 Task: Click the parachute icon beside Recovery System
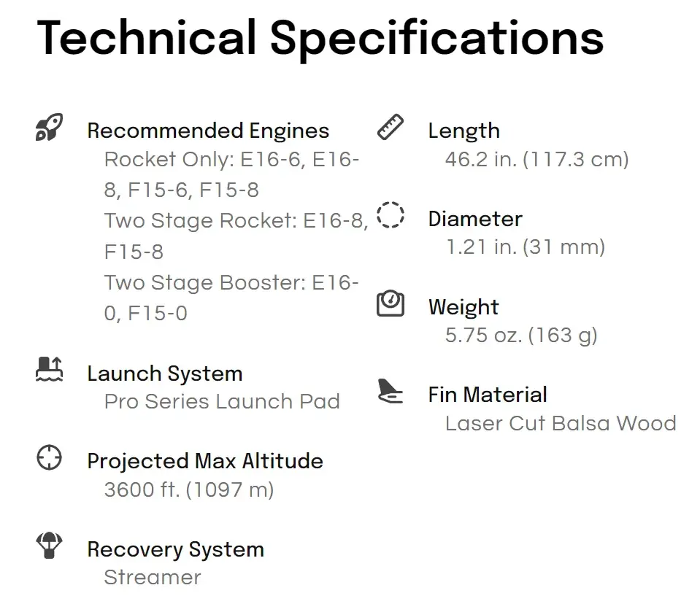coord(49,545)
